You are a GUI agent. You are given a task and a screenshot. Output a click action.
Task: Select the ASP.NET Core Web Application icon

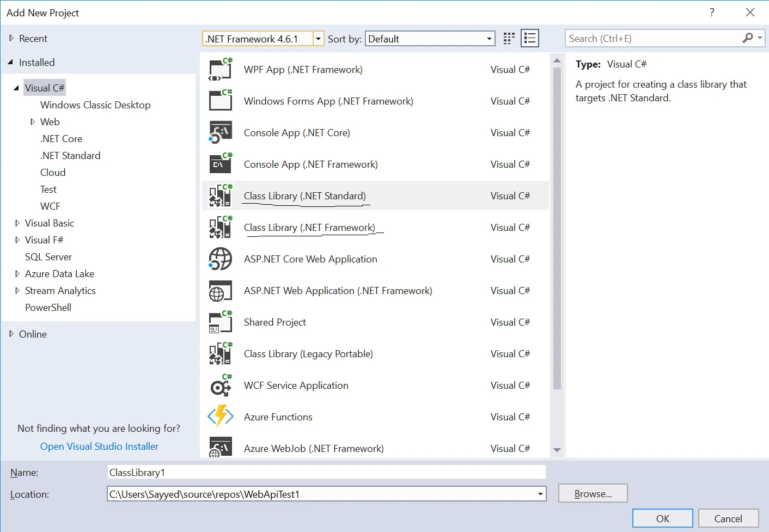(x=221, y=259)
